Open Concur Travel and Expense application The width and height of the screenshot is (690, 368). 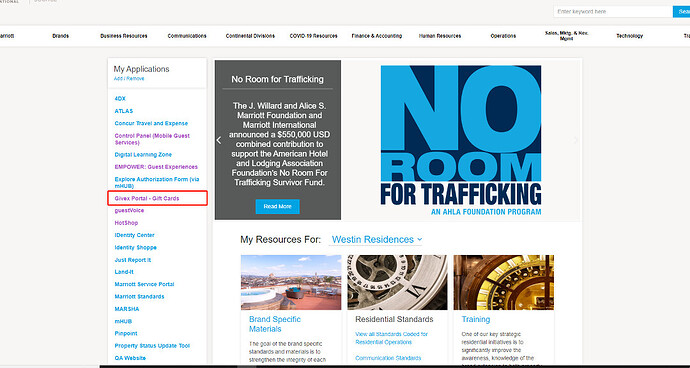click(151, 123)
